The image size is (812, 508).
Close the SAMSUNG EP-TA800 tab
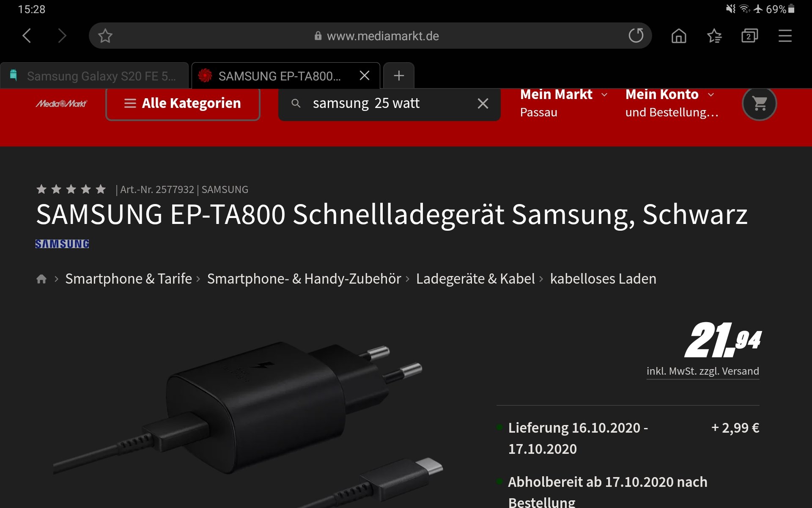pyautogui.click(x=364, y=76)
